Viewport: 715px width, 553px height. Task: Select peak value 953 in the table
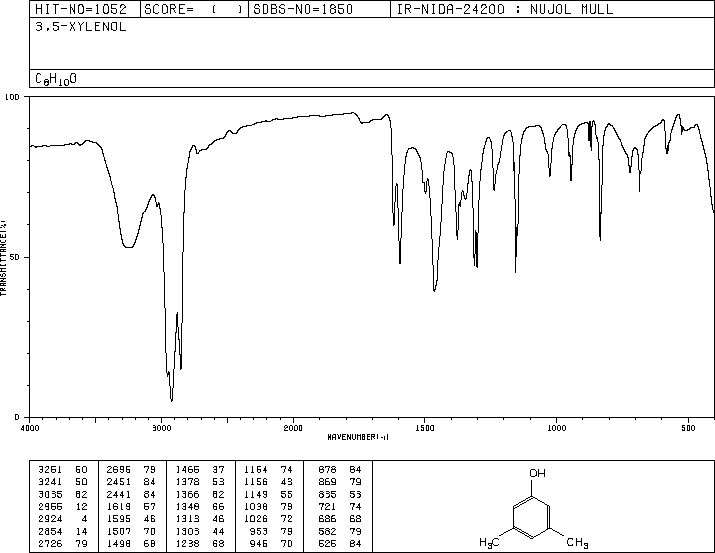(x=259, y=532)
